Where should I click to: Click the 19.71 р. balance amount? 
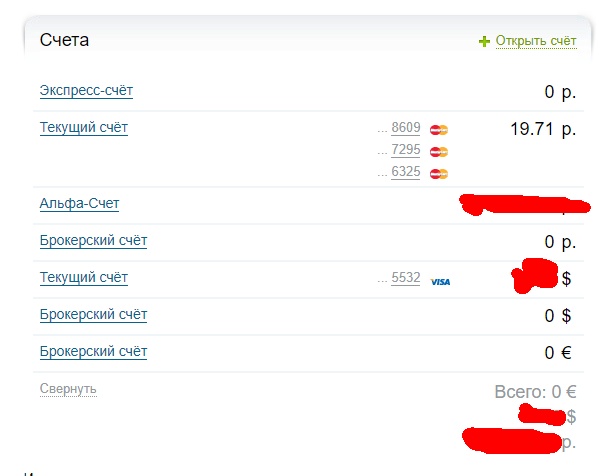pyautogui.click(x=543, y=129)
